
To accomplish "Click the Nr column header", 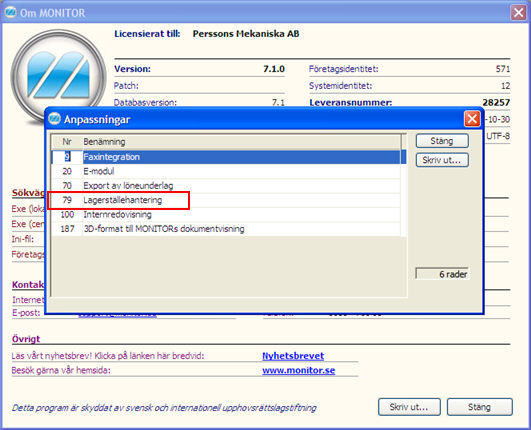I will click(67, 142).
